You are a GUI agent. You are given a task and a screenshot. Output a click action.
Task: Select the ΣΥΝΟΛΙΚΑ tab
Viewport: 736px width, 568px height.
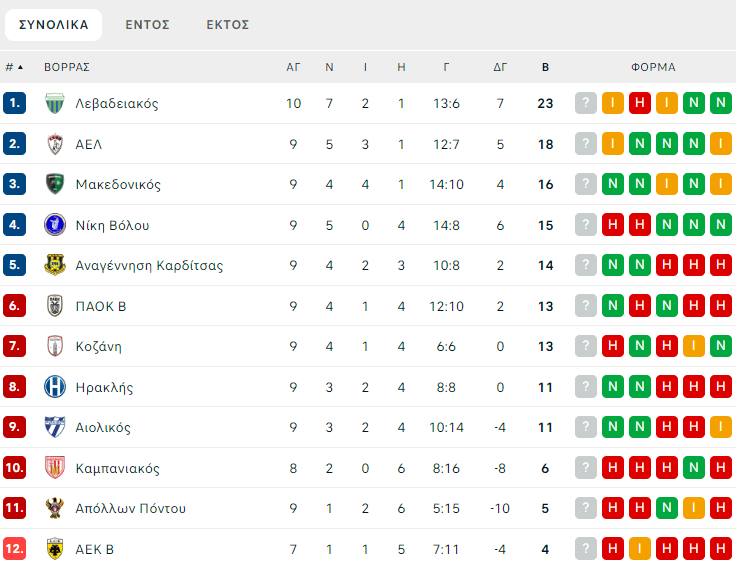(x=53, y=24)
